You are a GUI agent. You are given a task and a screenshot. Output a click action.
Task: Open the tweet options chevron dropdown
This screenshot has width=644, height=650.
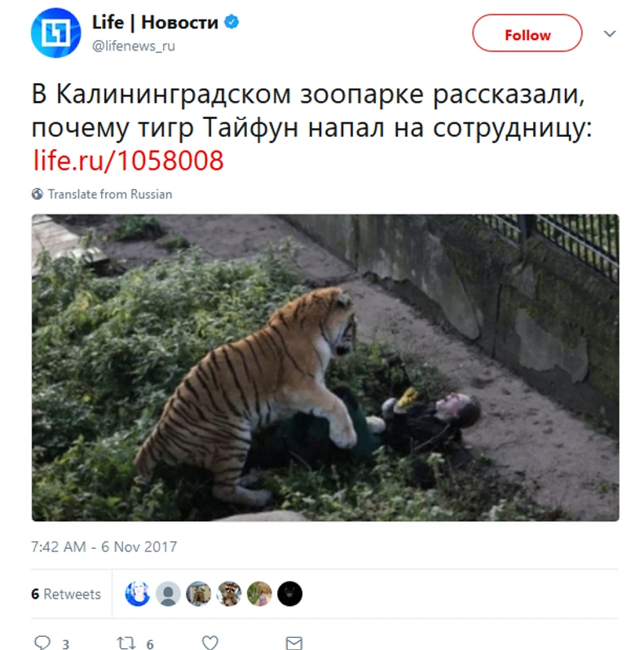point(610,33)
